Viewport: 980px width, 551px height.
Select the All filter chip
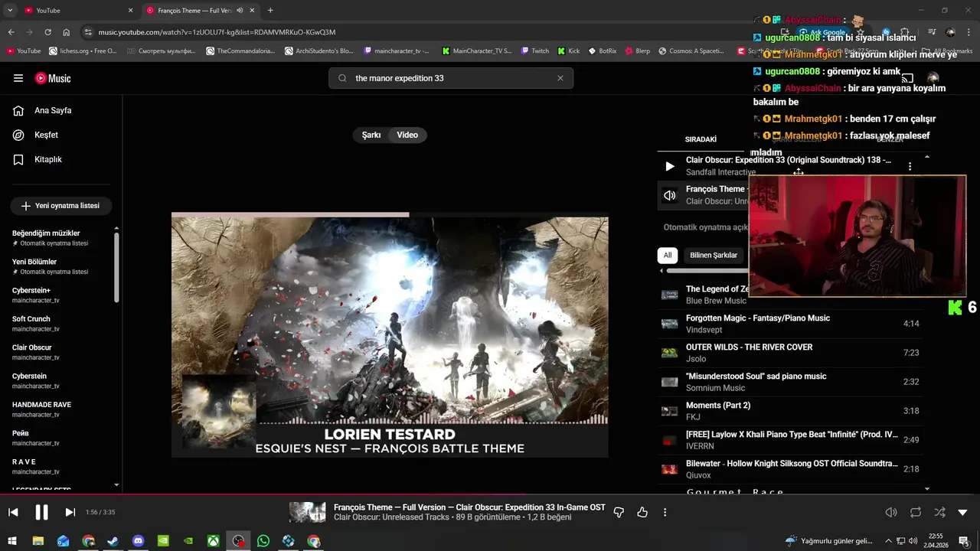[x=668, y=255]
